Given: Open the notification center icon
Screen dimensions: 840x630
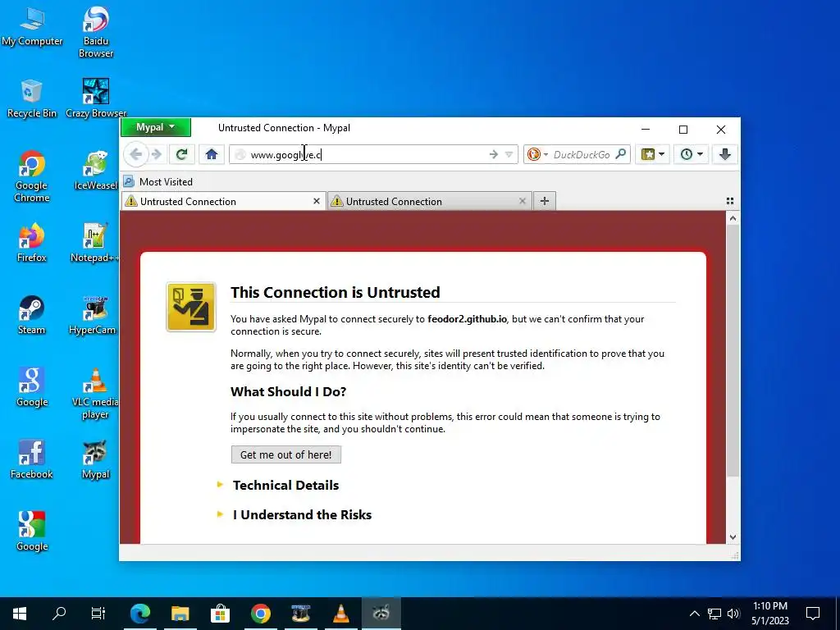Looking at the screenshot, I should (813, 614).
